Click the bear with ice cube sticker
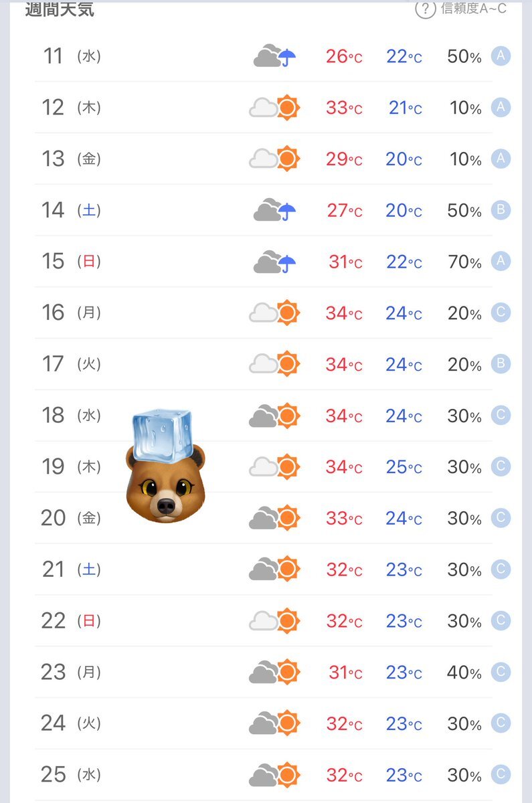The image size is (532, 803). point(165,466)
